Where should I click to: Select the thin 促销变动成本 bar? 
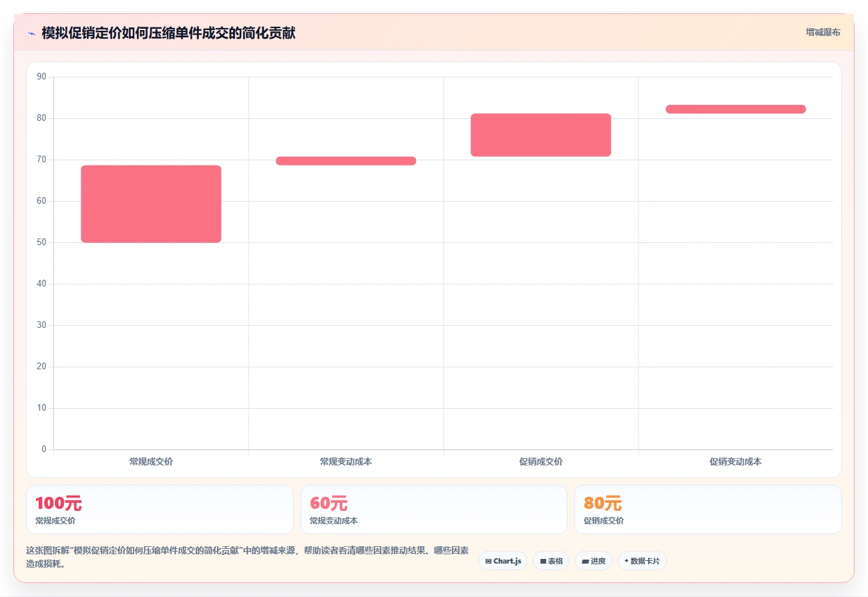[736, 109]
